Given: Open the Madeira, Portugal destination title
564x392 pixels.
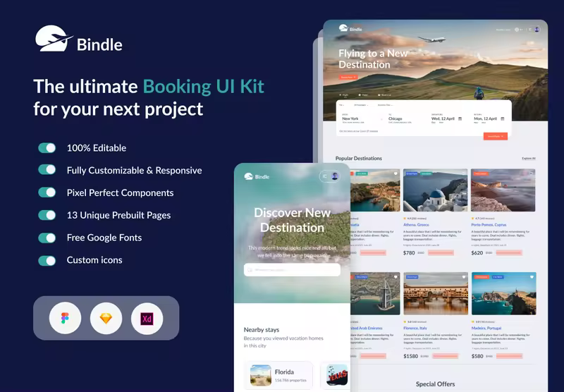Looking at the screenshot, I should 486,328.
